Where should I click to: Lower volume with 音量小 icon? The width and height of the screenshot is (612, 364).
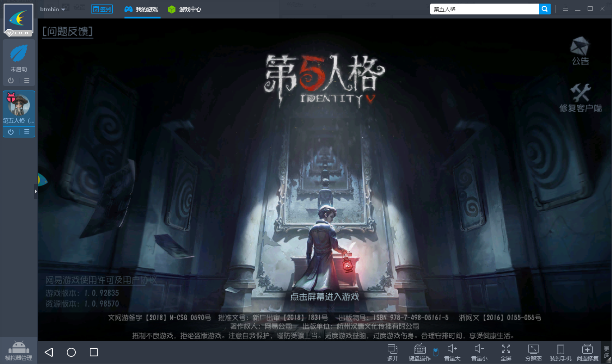(479, 352)
